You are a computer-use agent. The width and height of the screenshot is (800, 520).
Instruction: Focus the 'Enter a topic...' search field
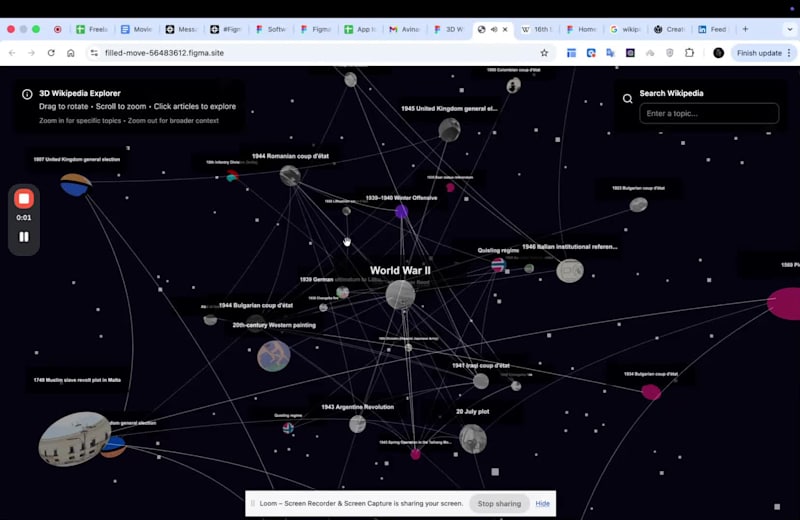[709, 113]
